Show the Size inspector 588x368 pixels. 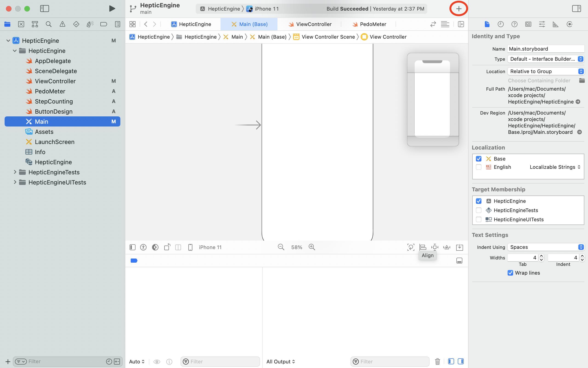click(x=555, y=24)
